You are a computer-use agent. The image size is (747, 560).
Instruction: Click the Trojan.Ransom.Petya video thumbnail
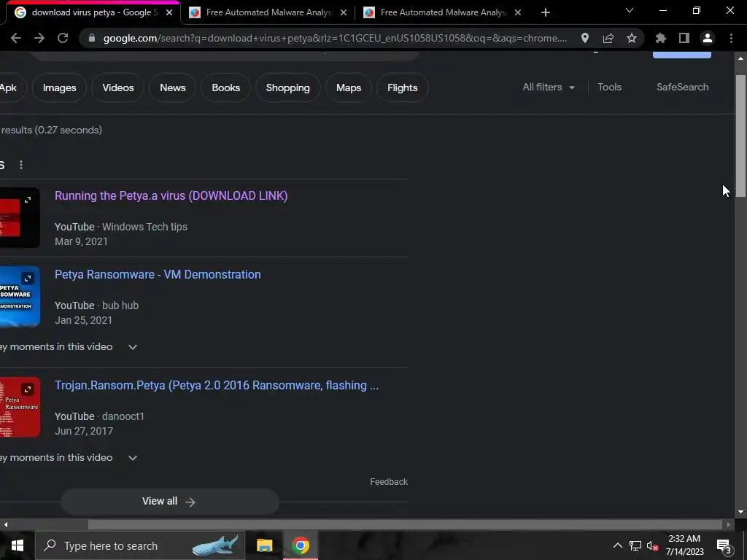(20, 407)
